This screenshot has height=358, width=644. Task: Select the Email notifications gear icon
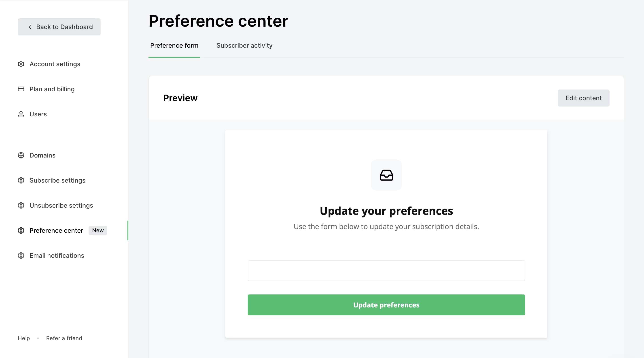point(21,256)
